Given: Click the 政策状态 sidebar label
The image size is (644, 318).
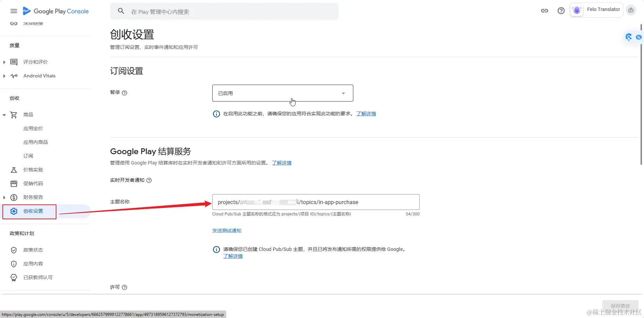Looking at the screenshot, I should pos(33,250).
